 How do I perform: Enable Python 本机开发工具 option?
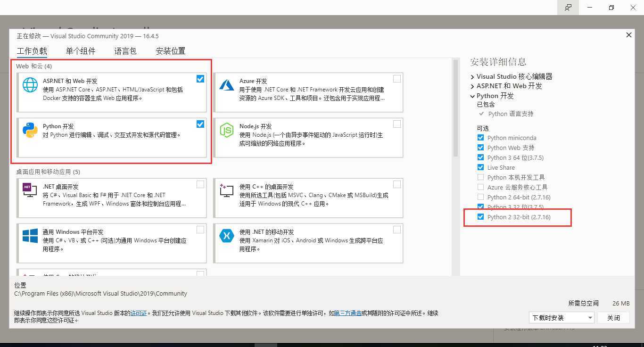[x=480, y=177]
